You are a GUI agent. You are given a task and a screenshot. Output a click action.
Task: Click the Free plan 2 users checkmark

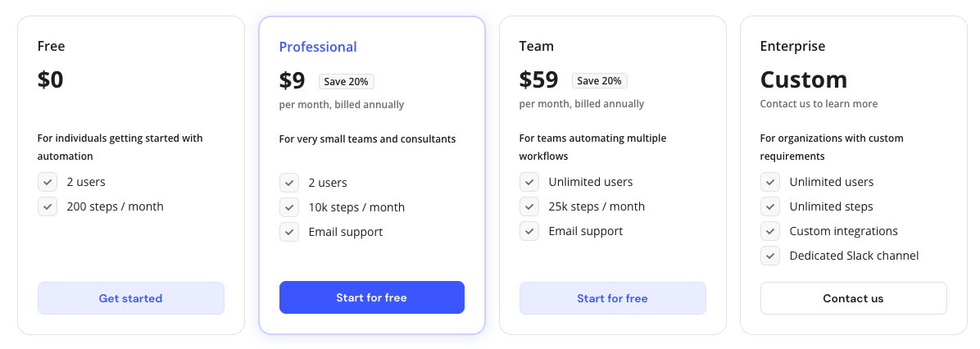point(48,182)
